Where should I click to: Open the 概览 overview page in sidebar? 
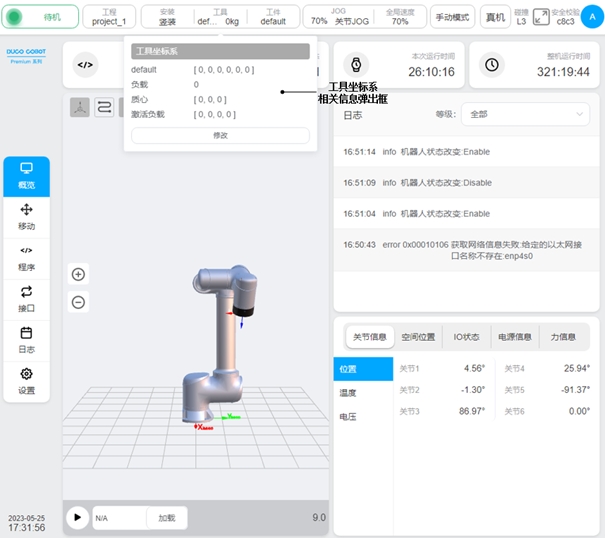(26, 176)
